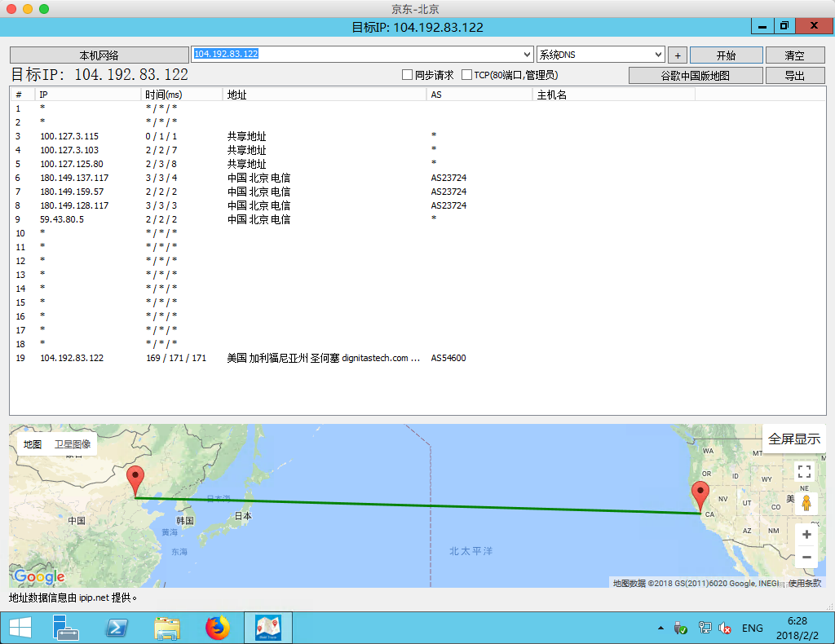Screen dimensions: 835x644
Task: Open the 系统DNS dropdown list
Action: coord(659,55)
